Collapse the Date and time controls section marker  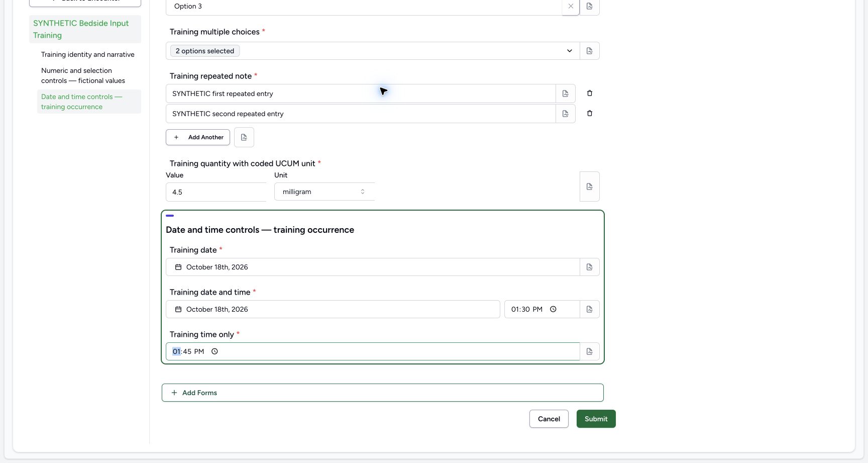[170, 216]
